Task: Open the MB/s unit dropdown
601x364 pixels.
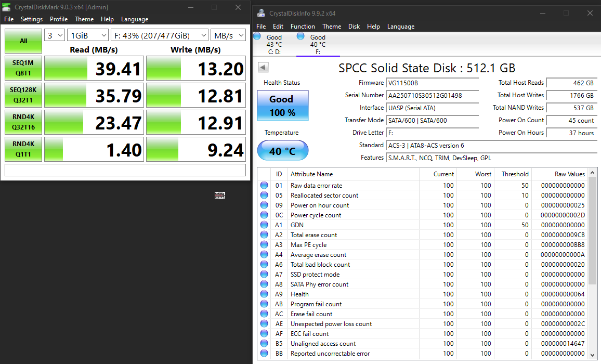Action: 228,35
